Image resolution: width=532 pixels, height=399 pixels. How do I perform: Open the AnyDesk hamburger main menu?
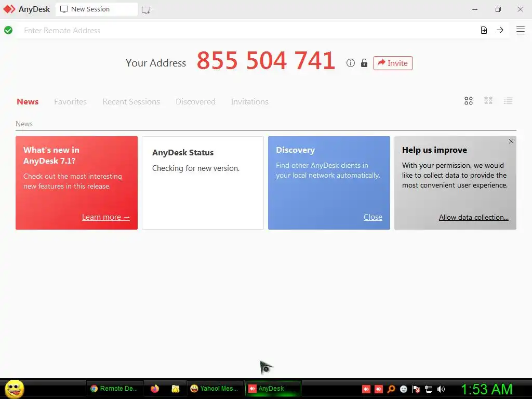521,30
